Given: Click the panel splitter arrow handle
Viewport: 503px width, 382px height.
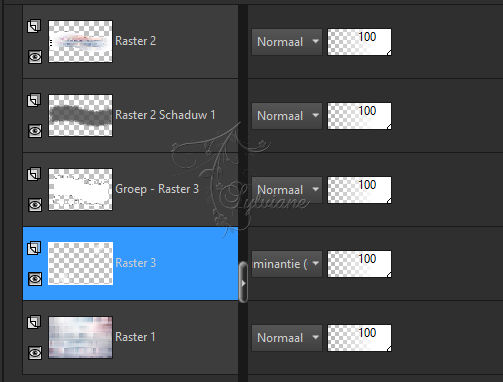Looking at the screenshot, I should point(243,282).
